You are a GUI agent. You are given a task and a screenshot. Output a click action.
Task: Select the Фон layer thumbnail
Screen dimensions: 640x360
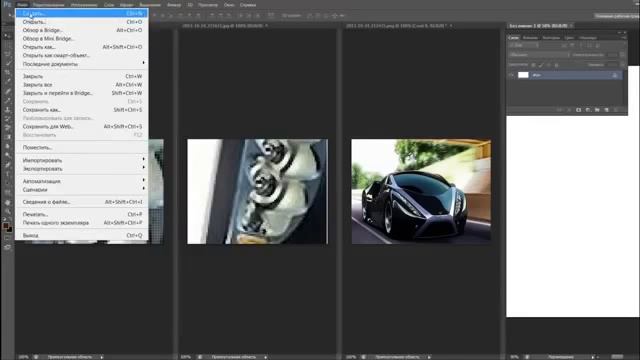coord(523,75)
